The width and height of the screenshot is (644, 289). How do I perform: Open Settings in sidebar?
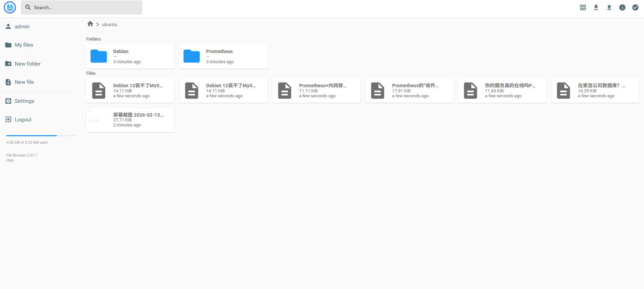[x=24, y=101]
